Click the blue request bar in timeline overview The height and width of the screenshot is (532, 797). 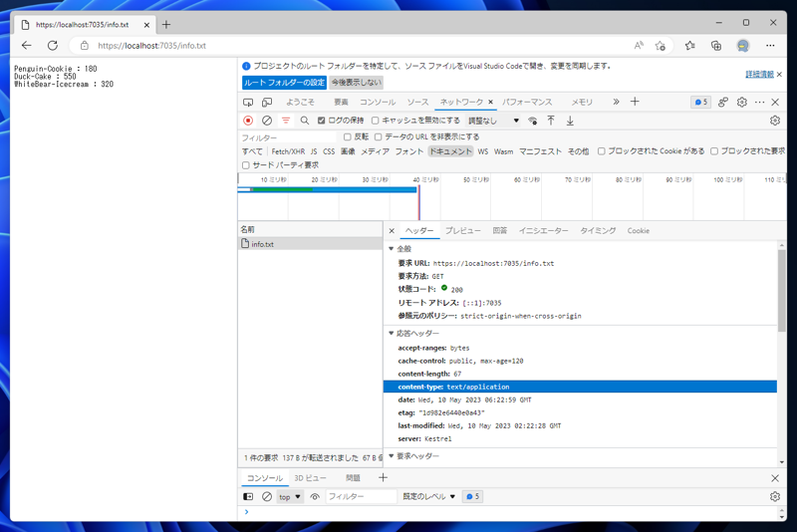(328, 189)
